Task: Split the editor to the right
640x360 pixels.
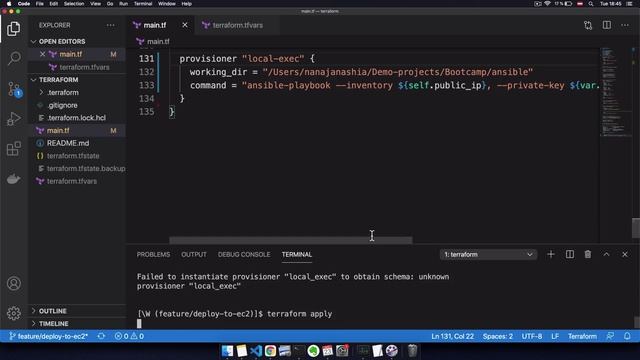Action: (607, 25)
